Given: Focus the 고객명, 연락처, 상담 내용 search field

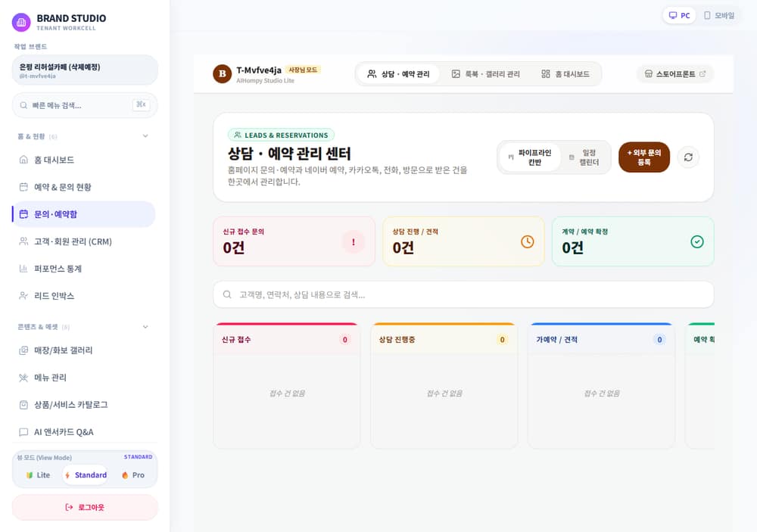Looking at the screenshot, I should [463, 294].
